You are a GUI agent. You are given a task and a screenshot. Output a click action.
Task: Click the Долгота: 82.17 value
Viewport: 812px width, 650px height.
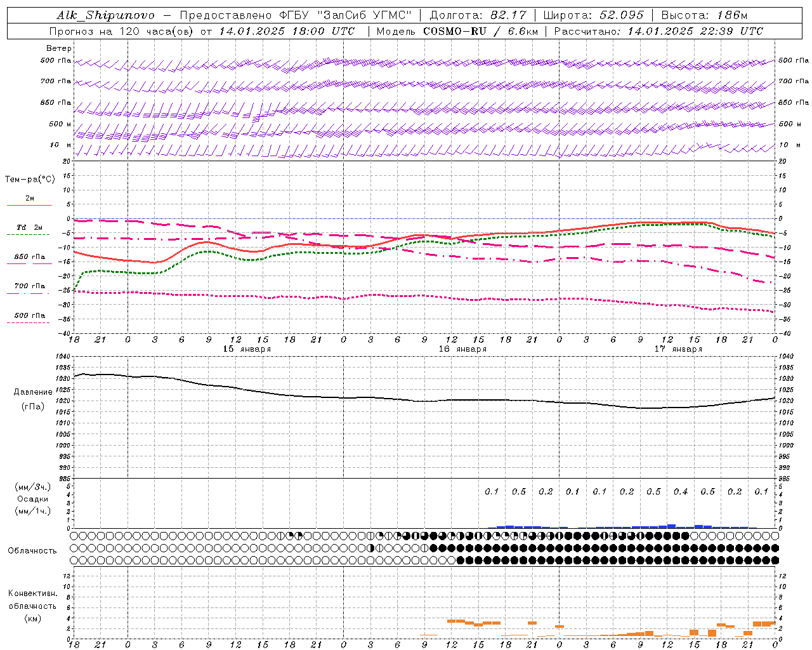478,15
